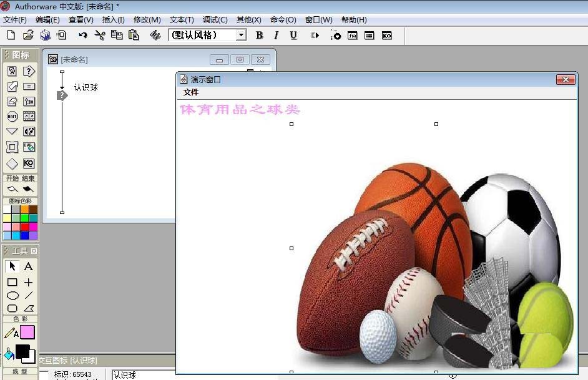Image resolution: width=588 pixels, height=380 pixels.
Task: Click the black Stop flag
Action: tap(28, 189)
